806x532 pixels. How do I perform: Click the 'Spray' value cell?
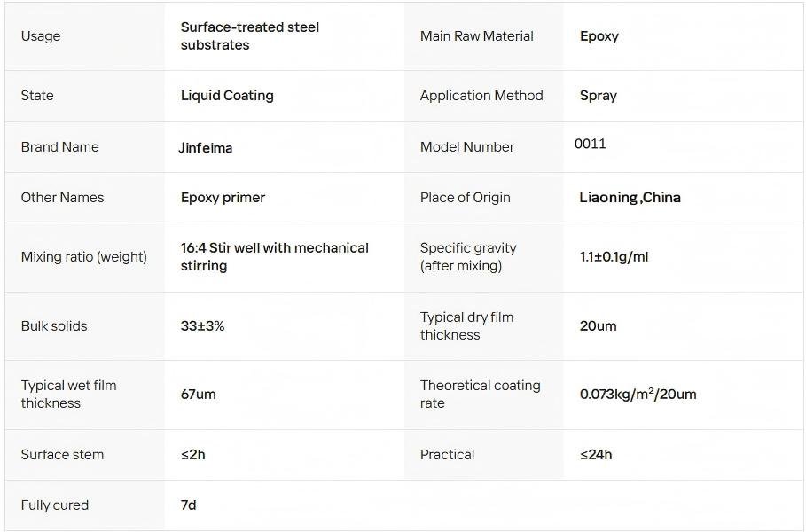tap(599, 96)
